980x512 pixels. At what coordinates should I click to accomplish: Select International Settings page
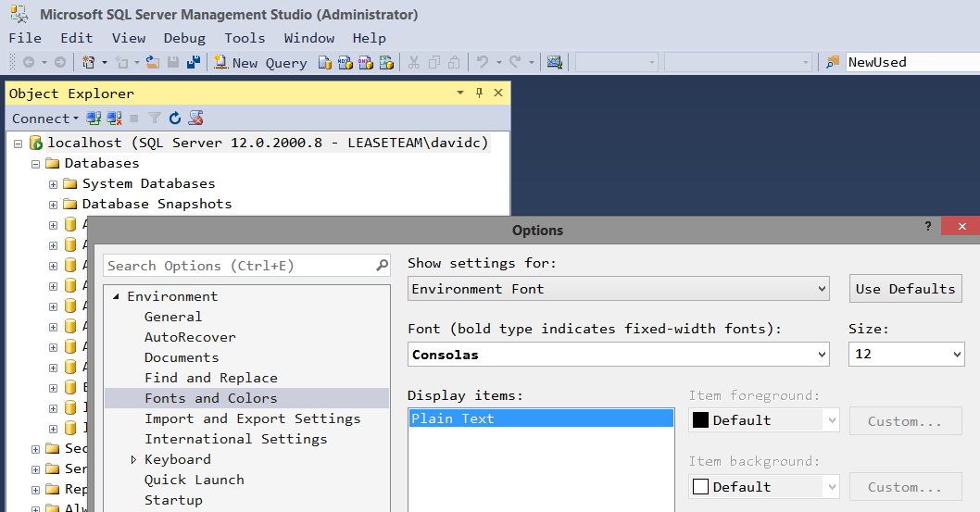point(235,439)
